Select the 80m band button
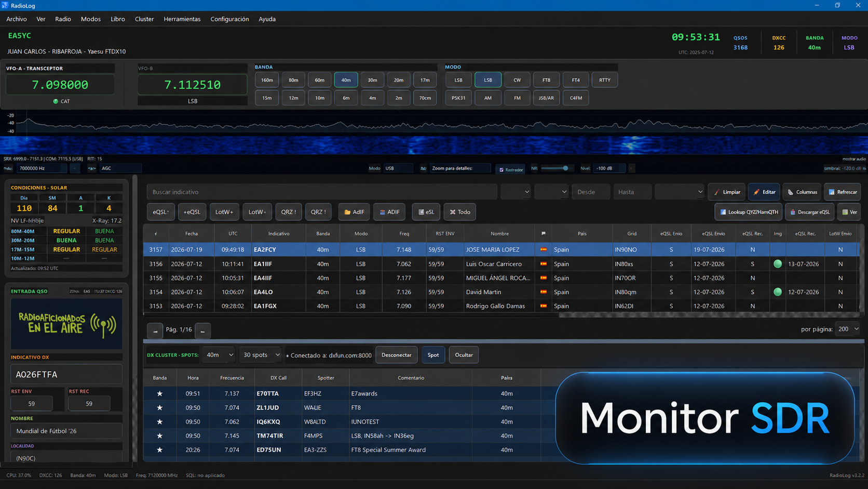Image resolution: width=868 pixels, height=489 pixels. [x=293, y=80]
